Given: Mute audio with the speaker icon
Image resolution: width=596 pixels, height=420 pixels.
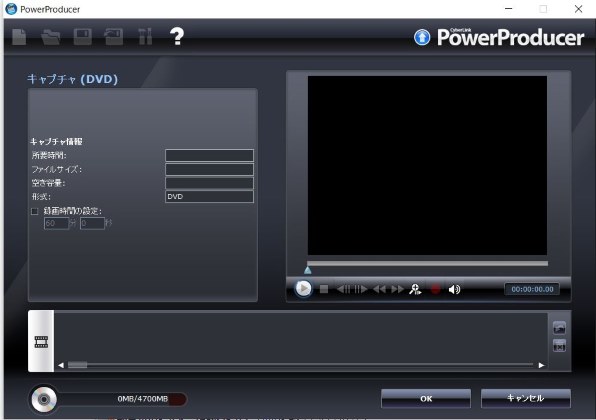Looking at the screenshot, I should coord(454,290).
